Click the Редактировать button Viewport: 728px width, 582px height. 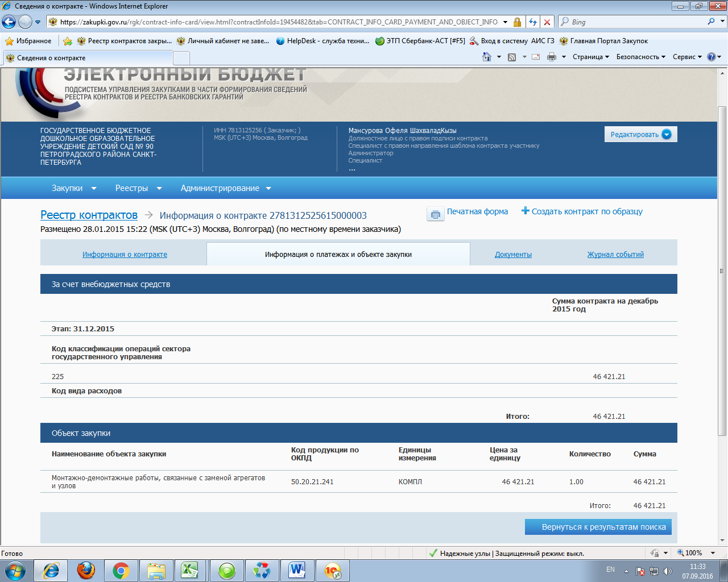pos(640,134)
